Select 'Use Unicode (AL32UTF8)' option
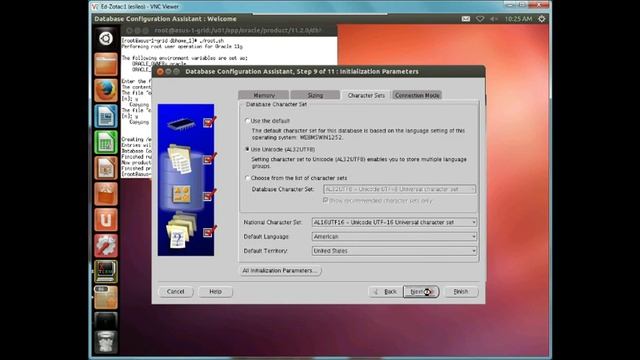 (x=247, y=149)
